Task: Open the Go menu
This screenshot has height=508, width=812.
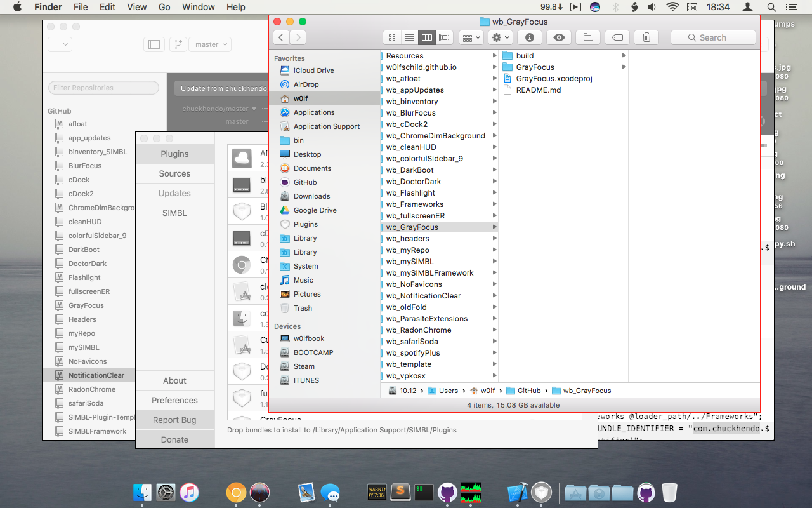Action: (164, 7)
